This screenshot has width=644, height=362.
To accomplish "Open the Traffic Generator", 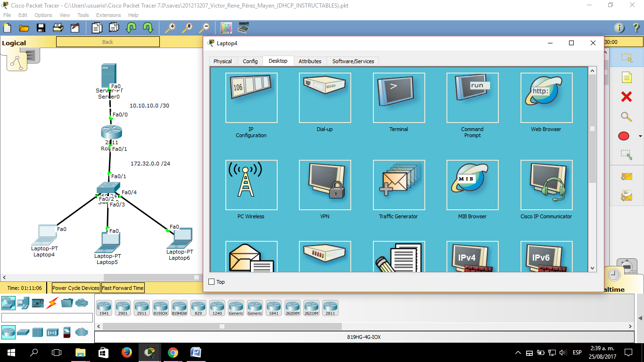I will click(x=399, y=185).
